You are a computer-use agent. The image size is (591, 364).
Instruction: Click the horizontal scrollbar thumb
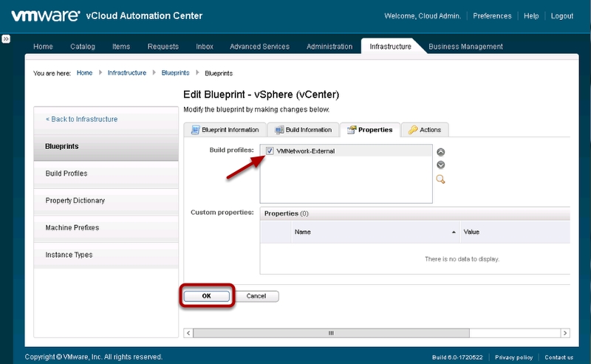coord(331,333)
